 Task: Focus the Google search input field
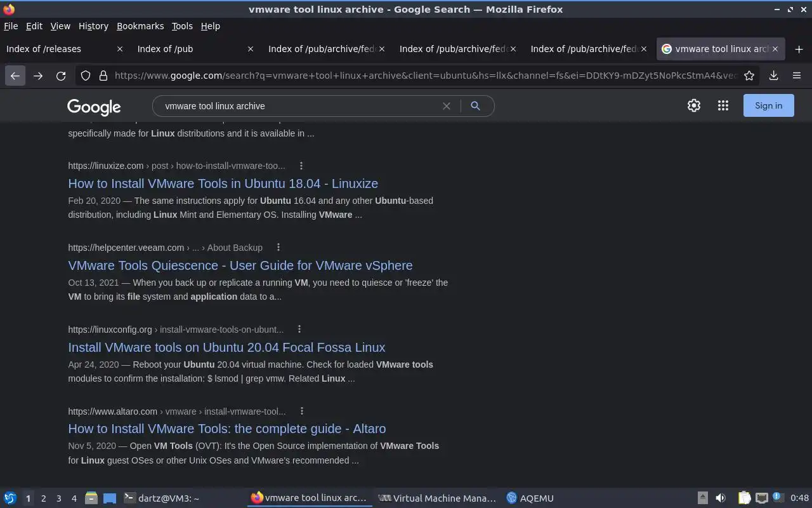298,106
